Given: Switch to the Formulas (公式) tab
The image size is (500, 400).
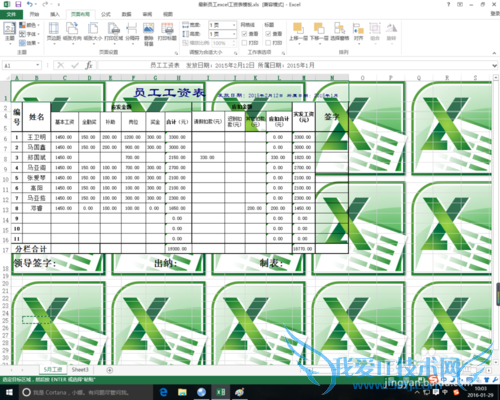Looking at the screenshot, I should click(106, 14).
